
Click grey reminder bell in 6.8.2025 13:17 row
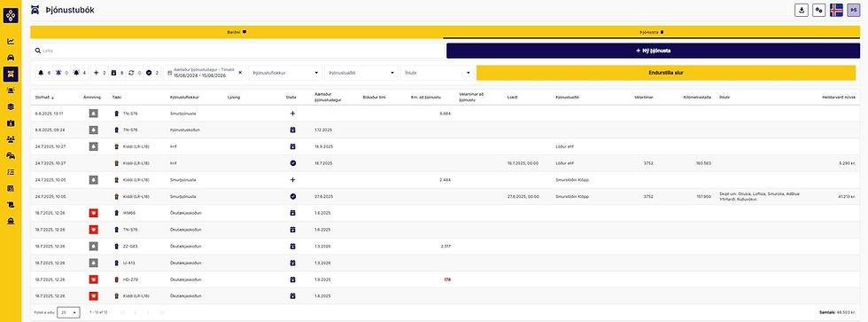point(94,113)
